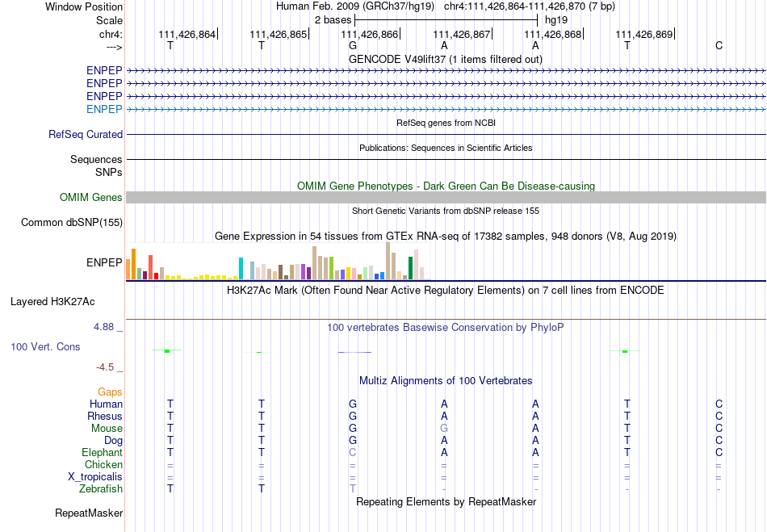
Task: Click the dark green bar in GTEx chart
Action: (x=410, y=268)
